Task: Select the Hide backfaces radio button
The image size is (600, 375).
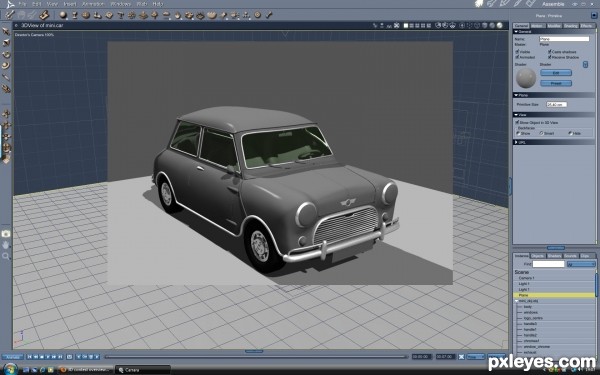Action: (570, 133)
